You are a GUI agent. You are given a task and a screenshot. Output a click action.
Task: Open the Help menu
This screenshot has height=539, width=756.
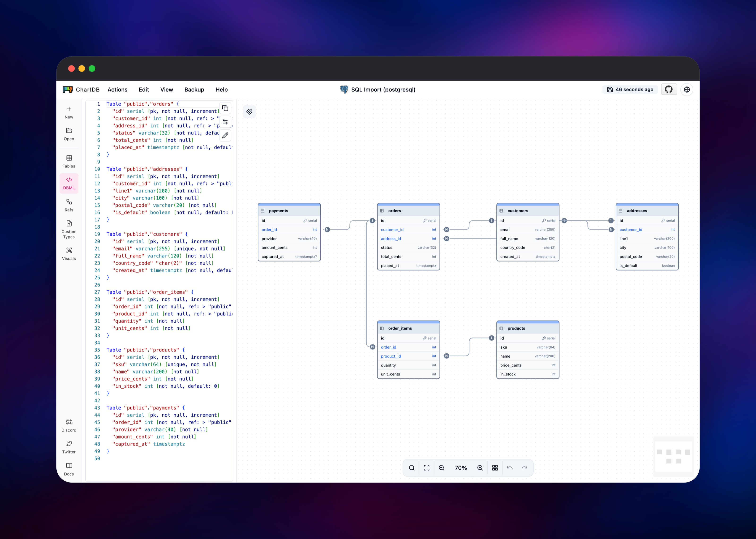(221, 89)
